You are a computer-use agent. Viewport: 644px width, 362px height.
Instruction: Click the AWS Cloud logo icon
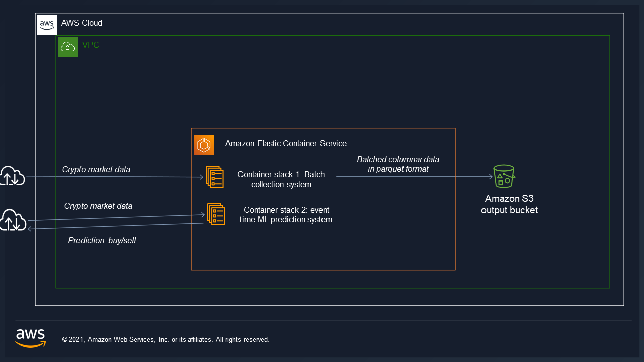(x=47, y=25)
